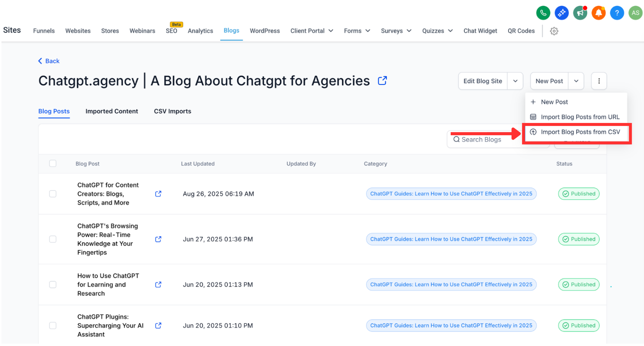Expand the Edit Blog Site dropdown arrow
This screenshot has height=346, width=644.
click(515, 81)
